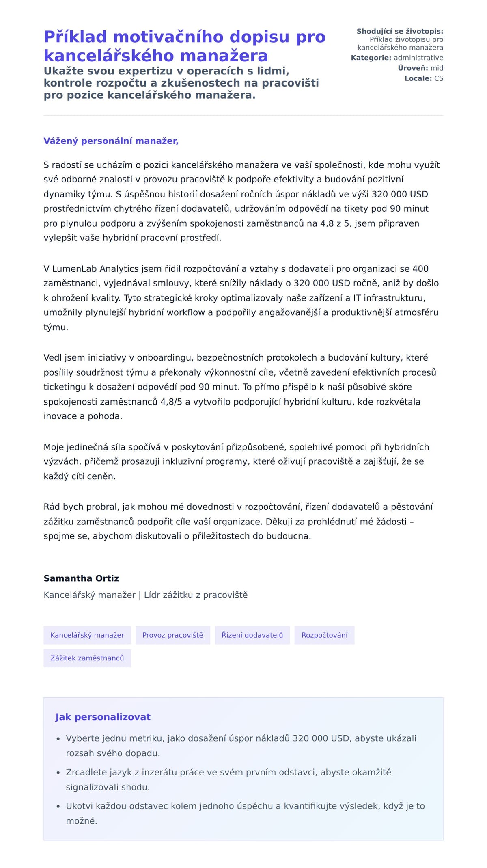Click the 'Locale: CS' label

[x=424, y=78]
